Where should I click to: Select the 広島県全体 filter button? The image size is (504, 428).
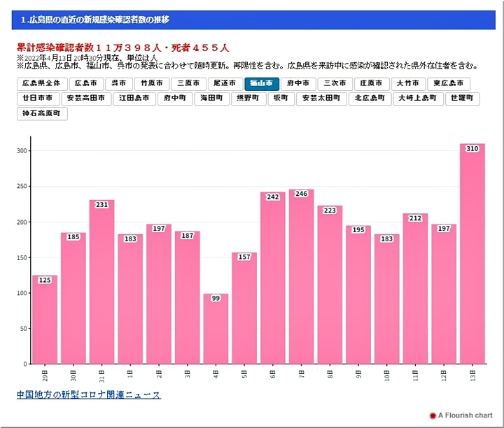coord(42,83)
